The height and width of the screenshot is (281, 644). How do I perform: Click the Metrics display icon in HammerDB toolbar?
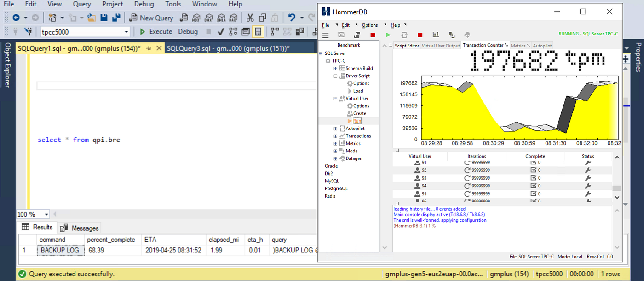coord(451,35)
